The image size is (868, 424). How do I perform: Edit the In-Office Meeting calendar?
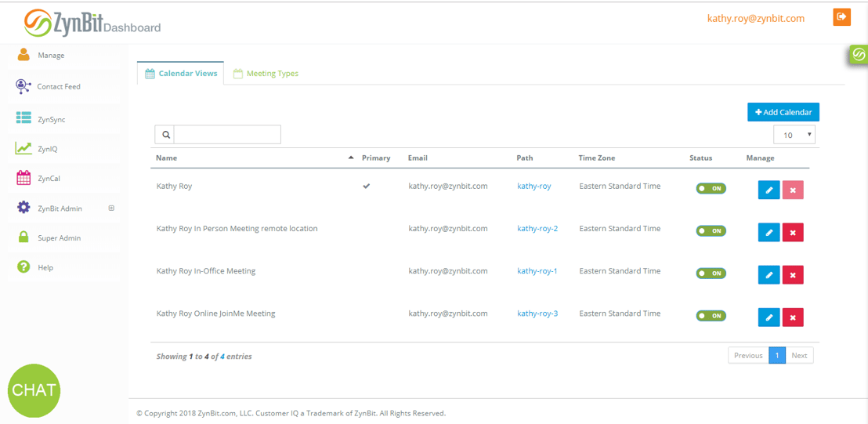(x=769, y=274)
